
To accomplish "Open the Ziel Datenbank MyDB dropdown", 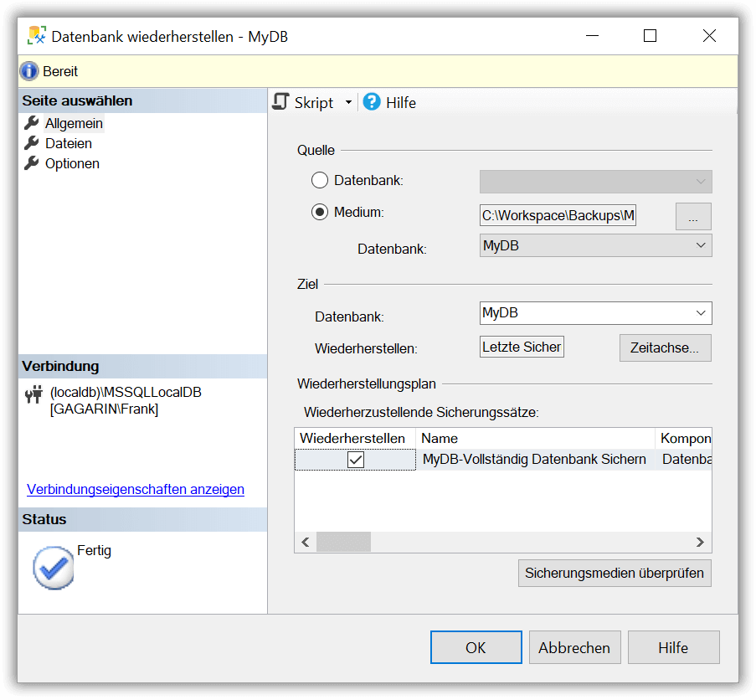I will pos(595,313).
